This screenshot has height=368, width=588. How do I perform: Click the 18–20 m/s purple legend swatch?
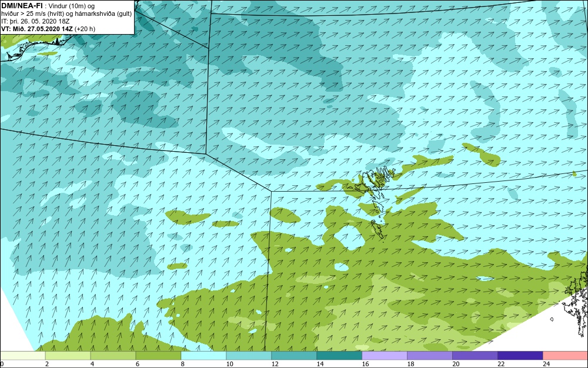[x=430, y=355]
